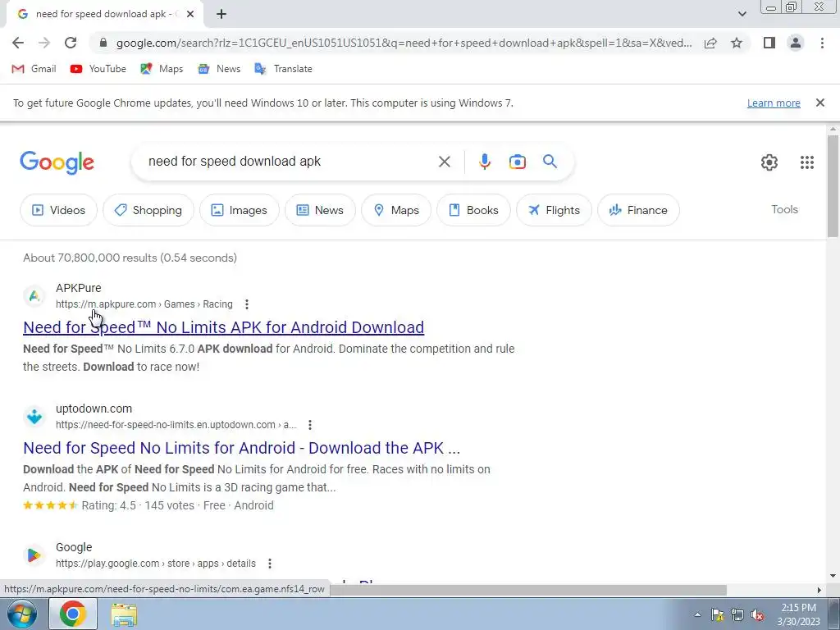Viewport: 840px width, 630px height.
Task: Switch to Shopping results
Action: [148, 210]
